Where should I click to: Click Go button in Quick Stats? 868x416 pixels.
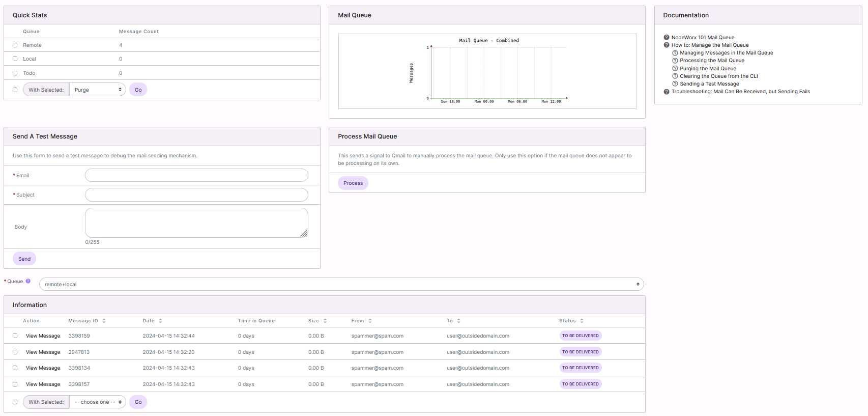[x=138, y=90]
